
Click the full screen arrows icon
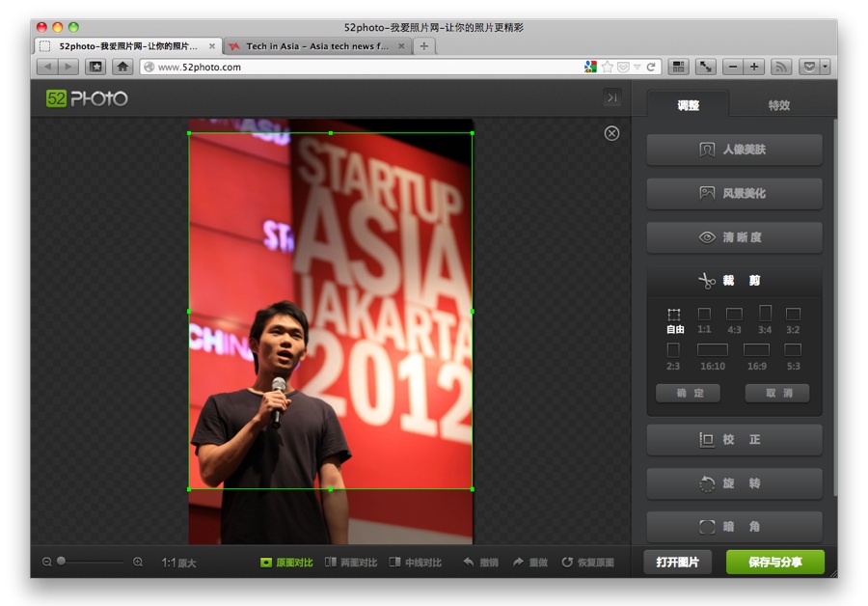(x=706, y=67)
